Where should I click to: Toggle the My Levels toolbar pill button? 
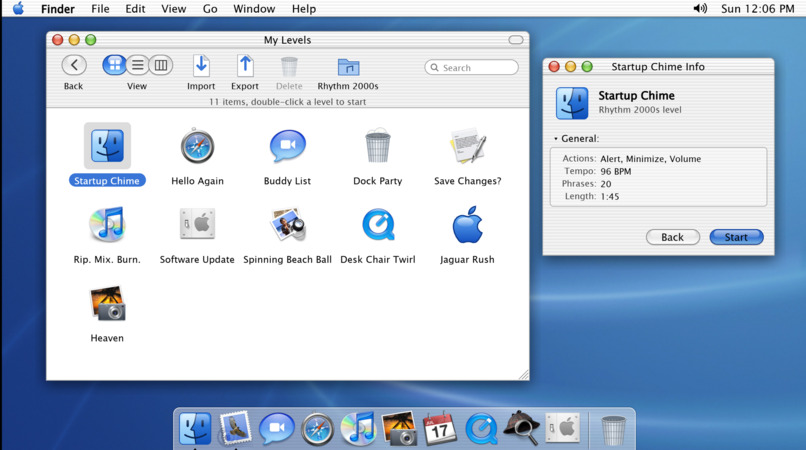pyautogui.click(x=516, y=40)
